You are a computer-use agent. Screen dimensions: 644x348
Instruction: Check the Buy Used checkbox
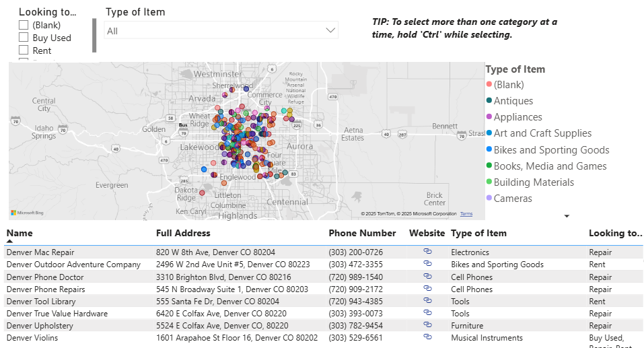(24, 38)
